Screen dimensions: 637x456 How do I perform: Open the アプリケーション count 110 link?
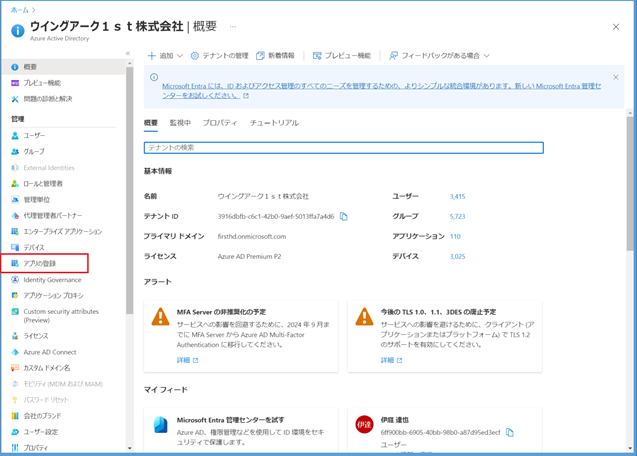pyautogui.click(x=455, y=237)
